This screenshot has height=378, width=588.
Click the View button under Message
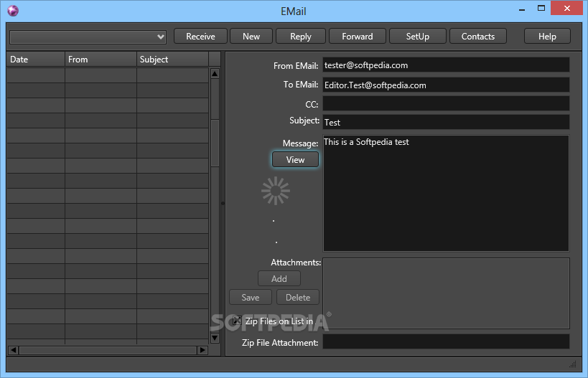295,159
